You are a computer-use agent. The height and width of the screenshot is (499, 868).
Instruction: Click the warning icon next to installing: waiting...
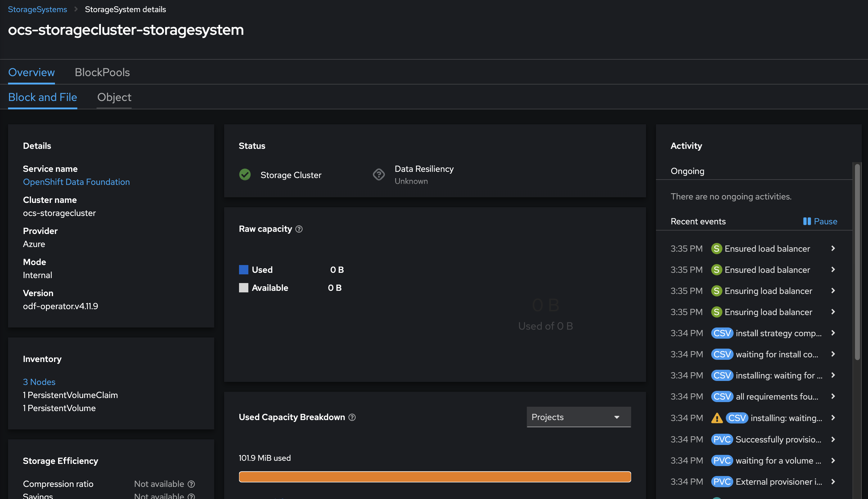[716, 419]
